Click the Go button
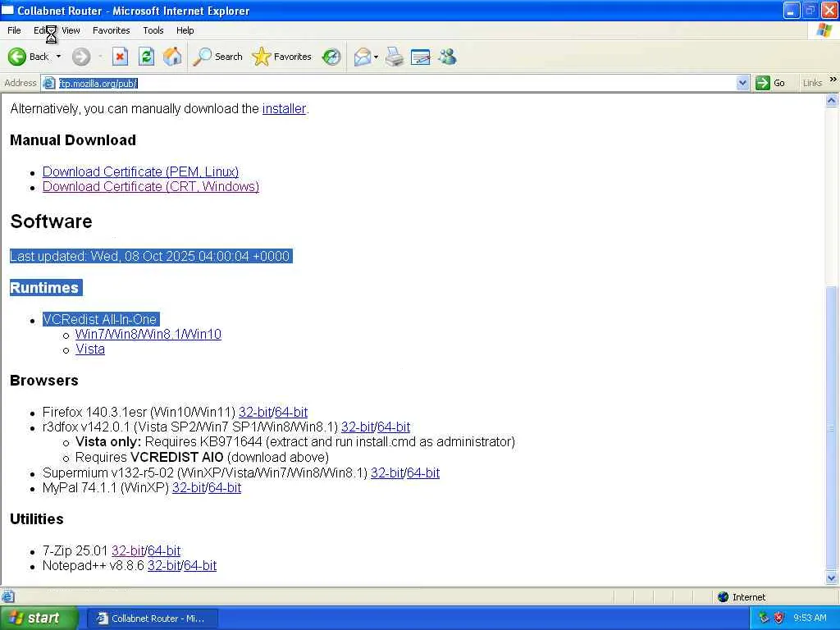Viewport: 840px width, 630px height. (770, 83)
